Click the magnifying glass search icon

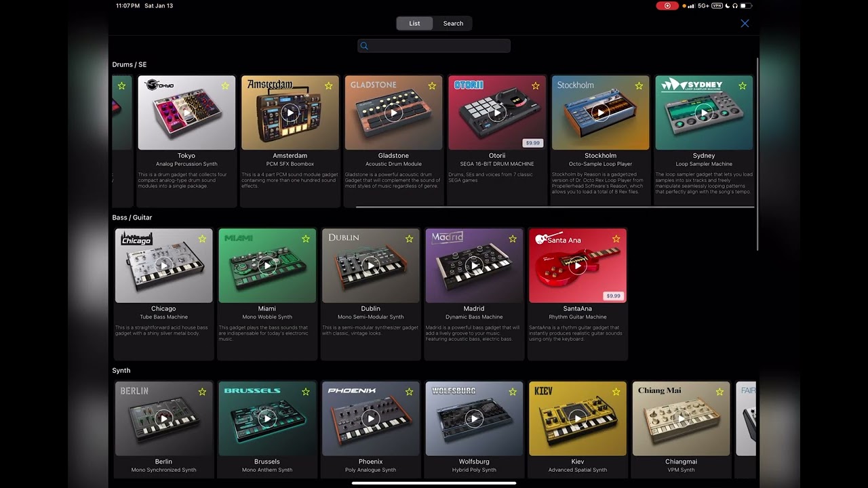click(x=364, y=46)
